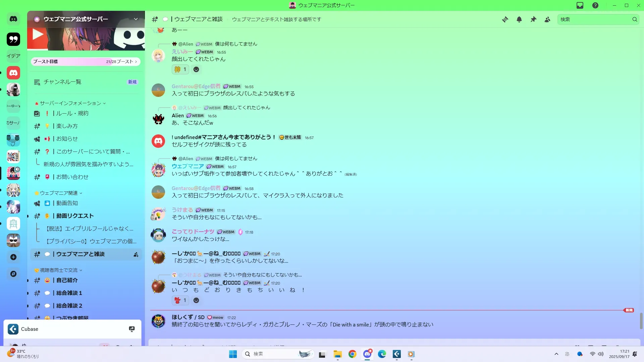The height and width of the screenshot is (362, 644).
Task: Show the member list icon
Action: (x=547, y=19)
